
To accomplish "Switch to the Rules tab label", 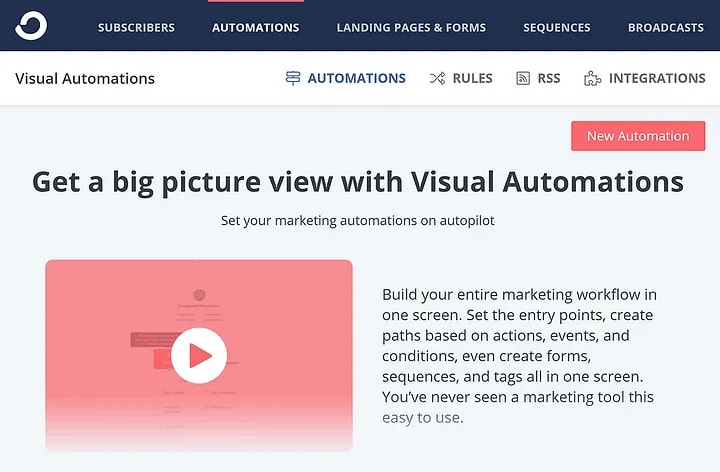I will click(x=472, y=79).
